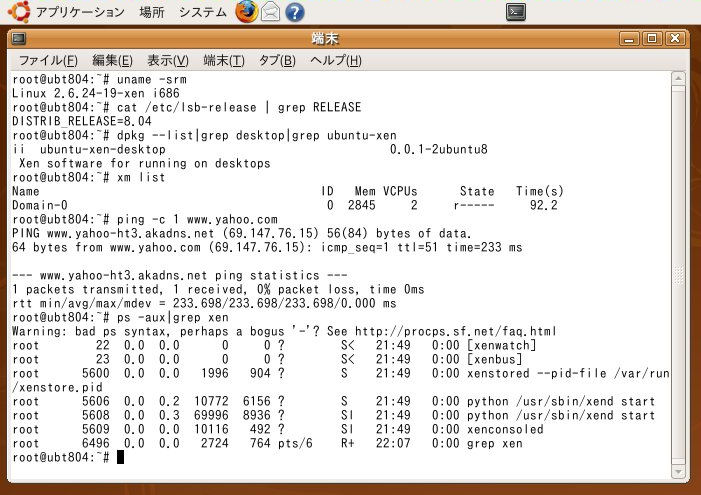
Task: Click the version '0.0.1-2ubuntu8'
Action: 439,149
